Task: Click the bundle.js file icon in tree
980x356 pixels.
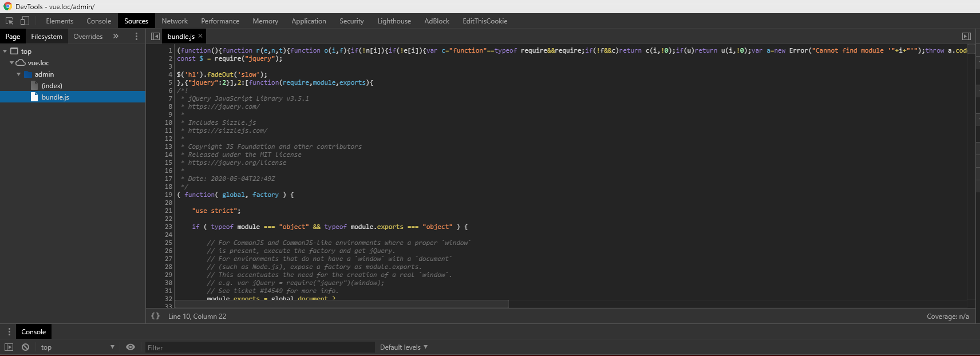Action: tap(34, 97)
